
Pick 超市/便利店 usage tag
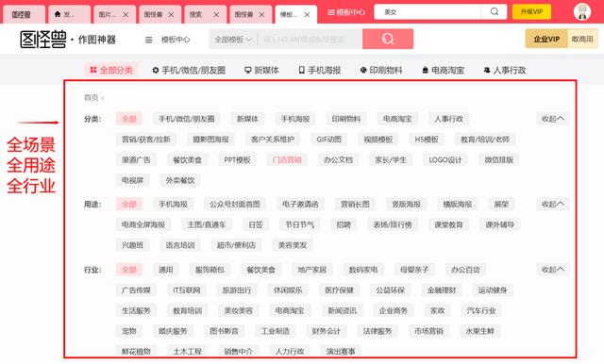point(236,245)
